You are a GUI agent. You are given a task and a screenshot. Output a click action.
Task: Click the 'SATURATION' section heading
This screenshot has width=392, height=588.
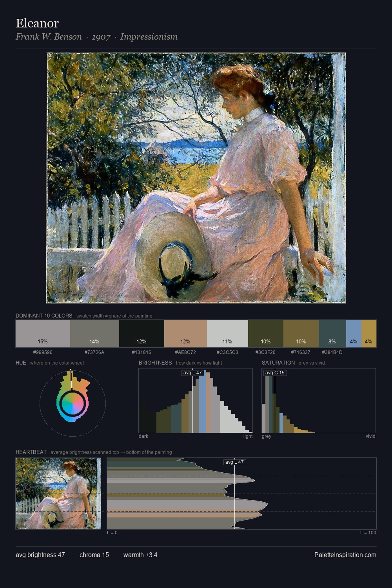(278, 363)
